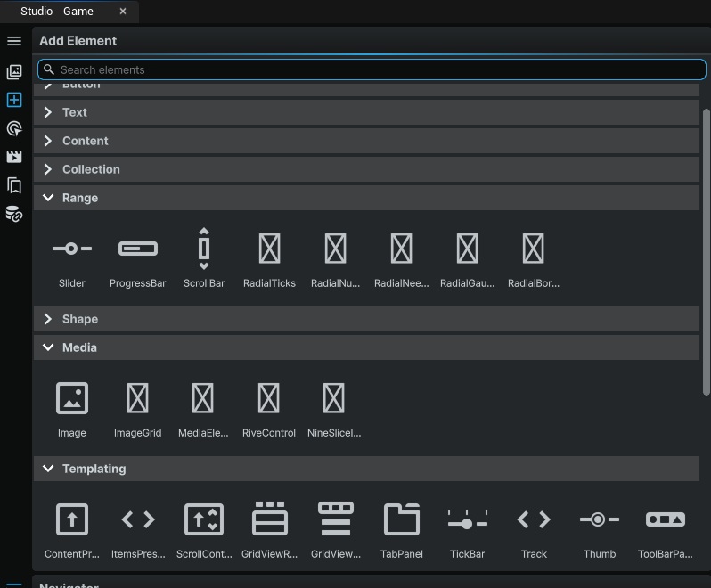
Task: Open the hamburger menu in sidebar
Action: point(14,41)
